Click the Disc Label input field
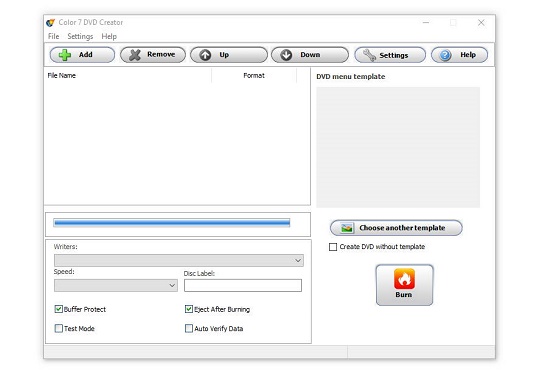This screenshot has width=550, height=384. (243, 285)
